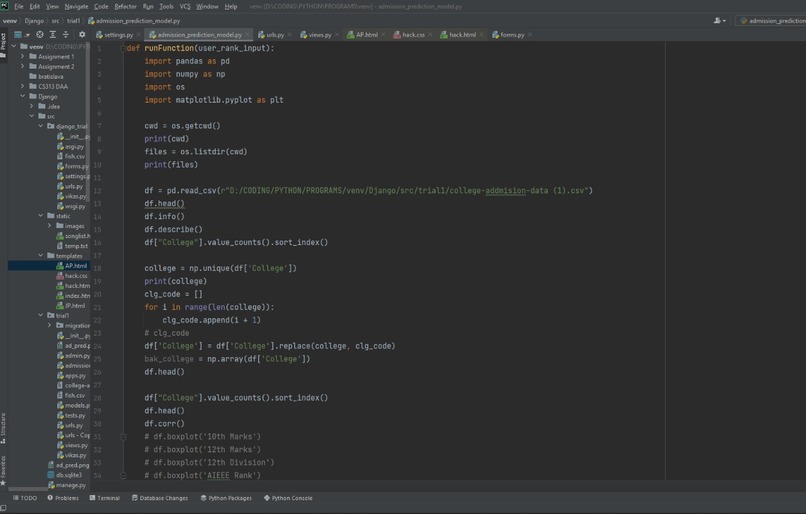Click the tool windows toggle icon in the bottom-left corner
Screen dimensions: 806x514
4,508
